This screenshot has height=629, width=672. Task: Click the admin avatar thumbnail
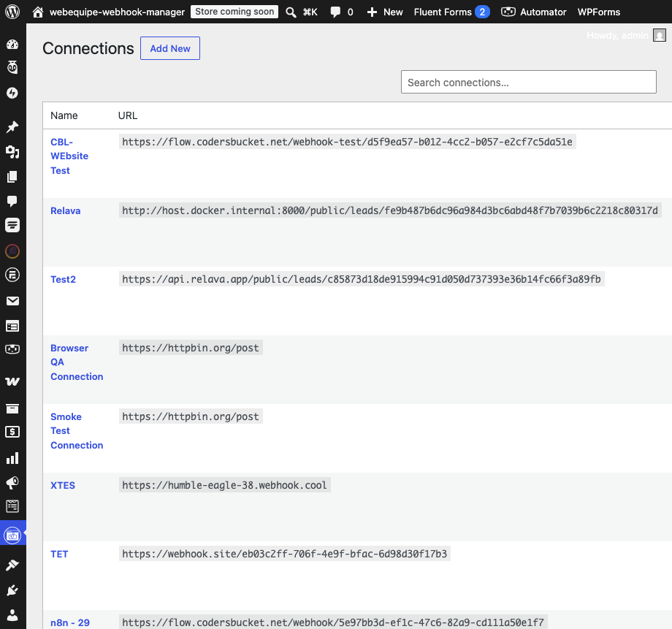tap(659, 35)
